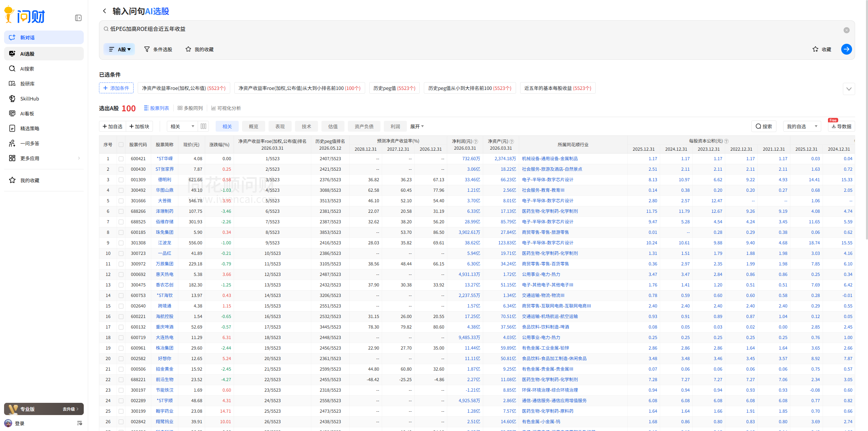Check the box for row 301666 大普微
This screenshot has height=431, width=868.
121,201
